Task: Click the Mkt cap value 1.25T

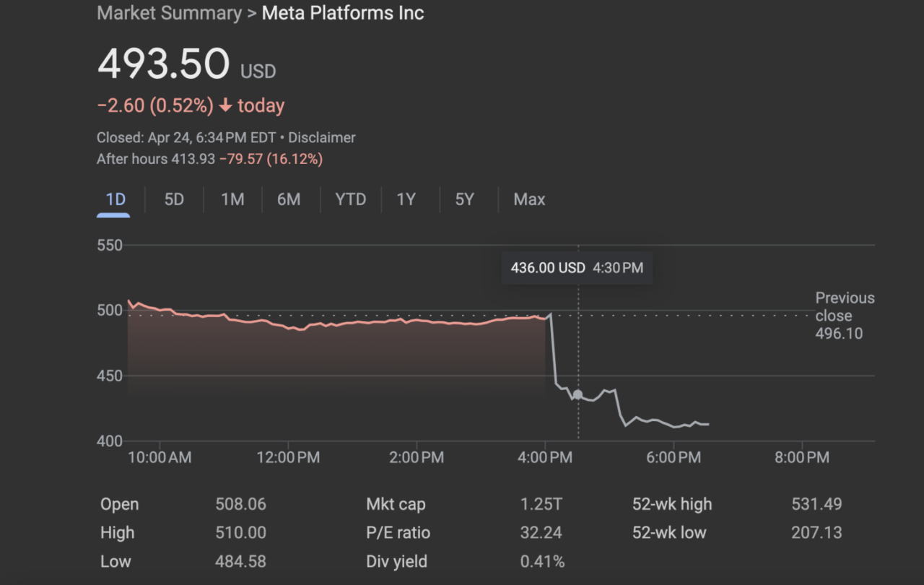Action: tap(541, 504)
